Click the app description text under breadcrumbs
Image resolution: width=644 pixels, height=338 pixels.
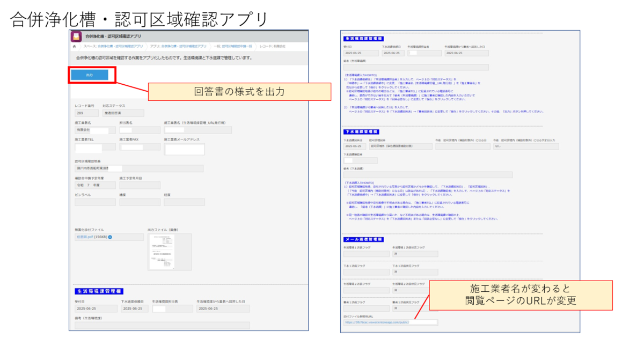[x=164, y=57]
